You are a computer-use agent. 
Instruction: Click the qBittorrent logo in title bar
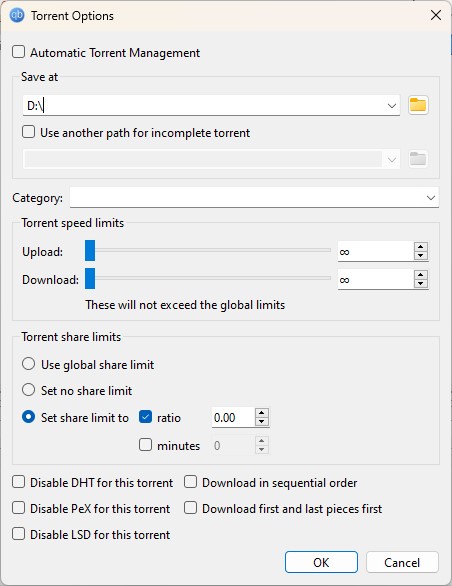(17, 16)
